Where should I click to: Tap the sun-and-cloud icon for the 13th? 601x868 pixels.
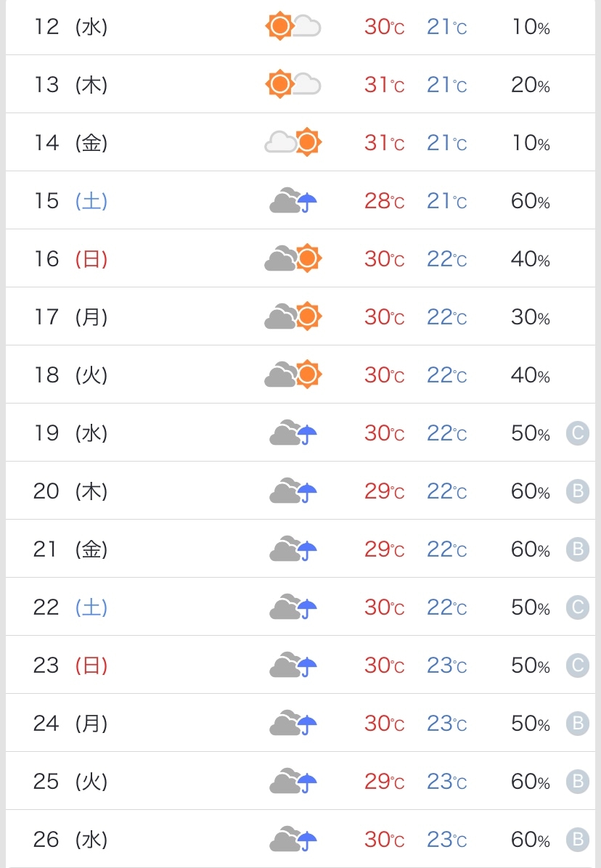pos(293,84)
